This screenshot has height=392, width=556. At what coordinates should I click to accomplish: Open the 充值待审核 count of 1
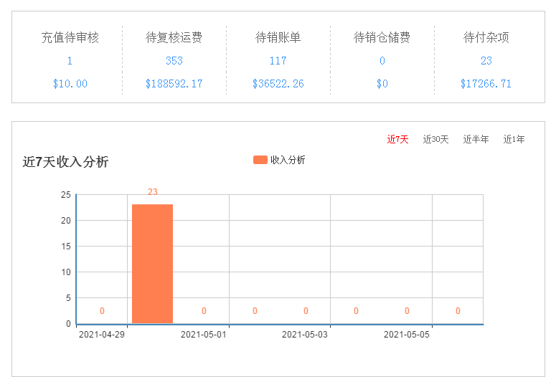70,61
